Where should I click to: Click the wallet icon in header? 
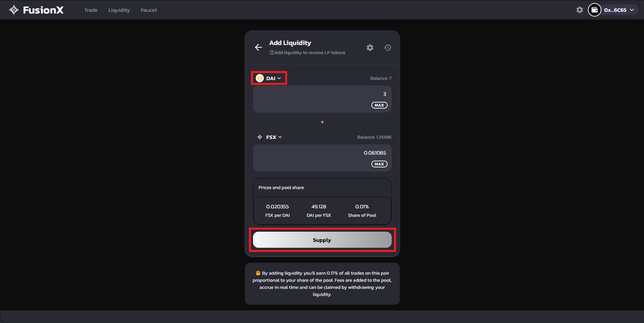(594, 10)
